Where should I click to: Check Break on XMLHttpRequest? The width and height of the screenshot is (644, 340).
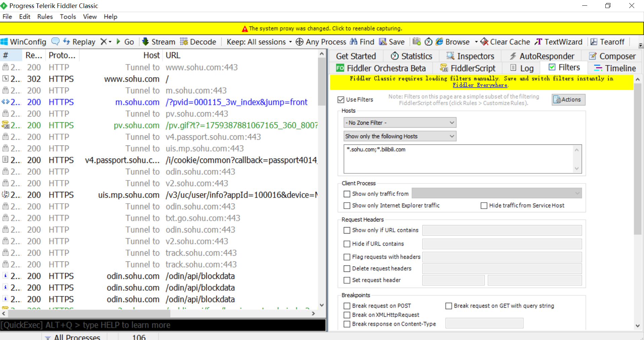coord(347,315)
